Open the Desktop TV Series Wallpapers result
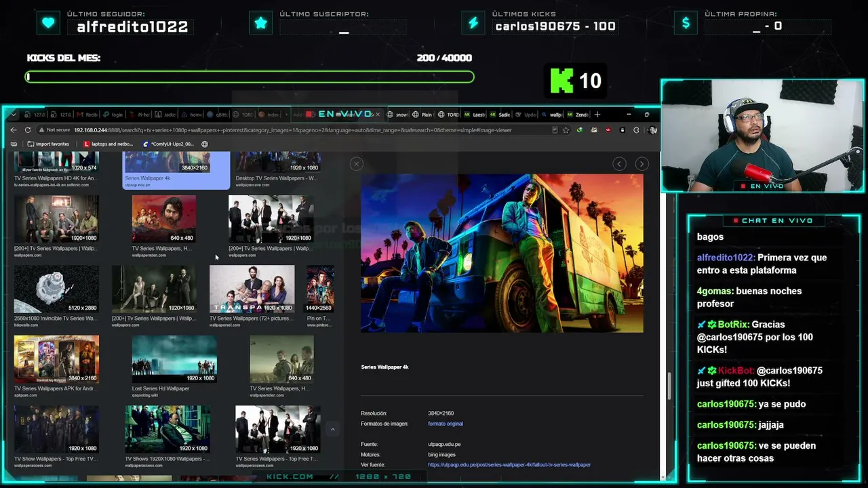The image size is (868, 488). pyautogui.click(x=277, y=169)
